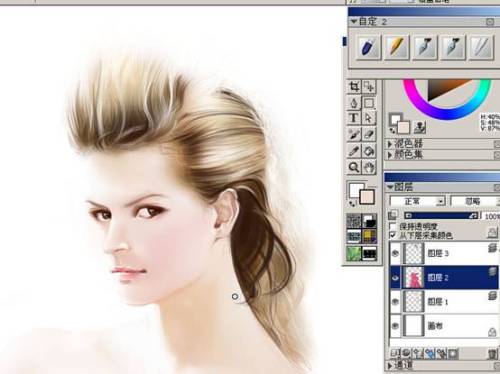Image resolution: width=500 pixels, height=374 pixels.
Task: Click the layer opacity slider
Action: 441,216
